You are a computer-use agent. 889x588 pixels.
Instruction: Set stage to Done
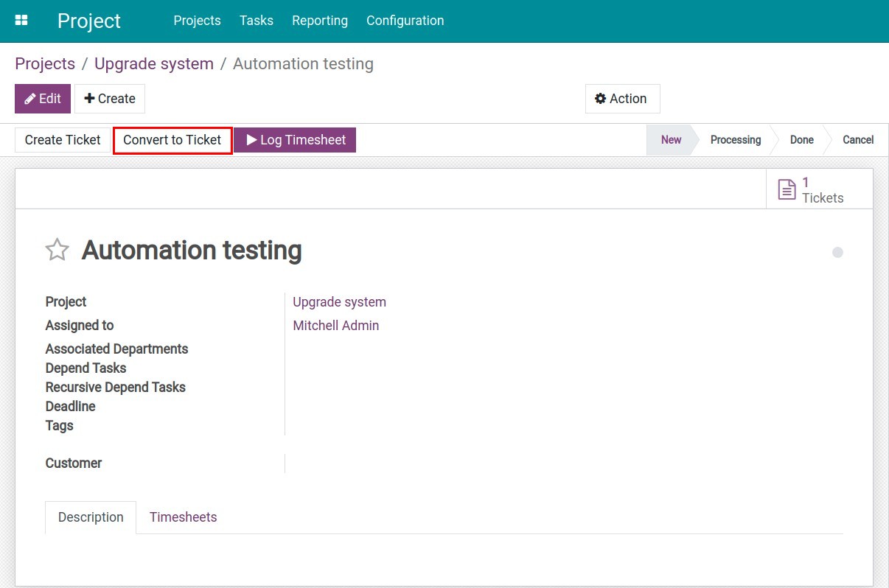click(801, 140)
